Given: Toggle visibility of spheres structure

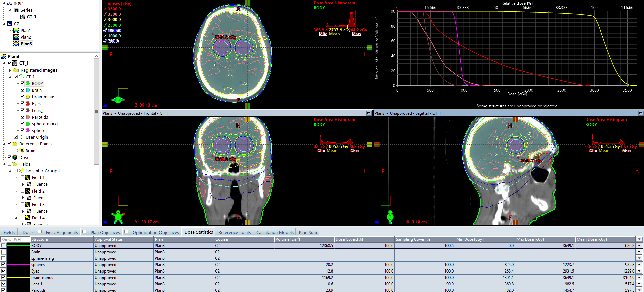Looking at the screenshot, I should 23,130.
